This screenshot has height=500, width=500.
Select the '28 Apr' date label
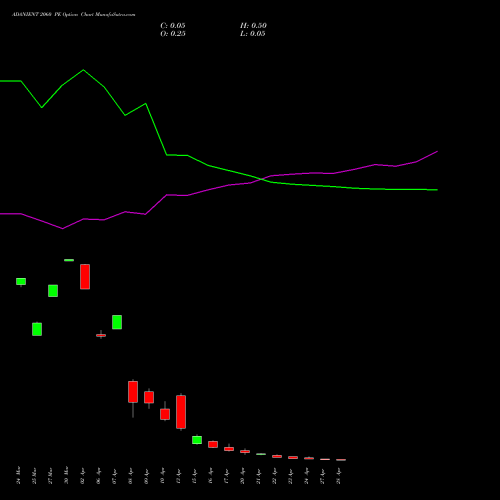(x=338, y=475)
